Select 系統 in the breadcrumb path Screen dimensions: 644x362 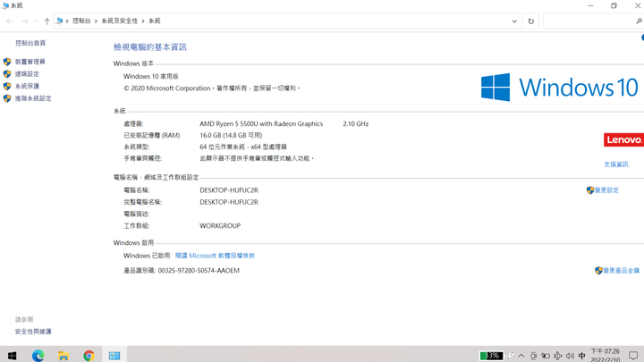pyautogui.click(x=155, y=21)
